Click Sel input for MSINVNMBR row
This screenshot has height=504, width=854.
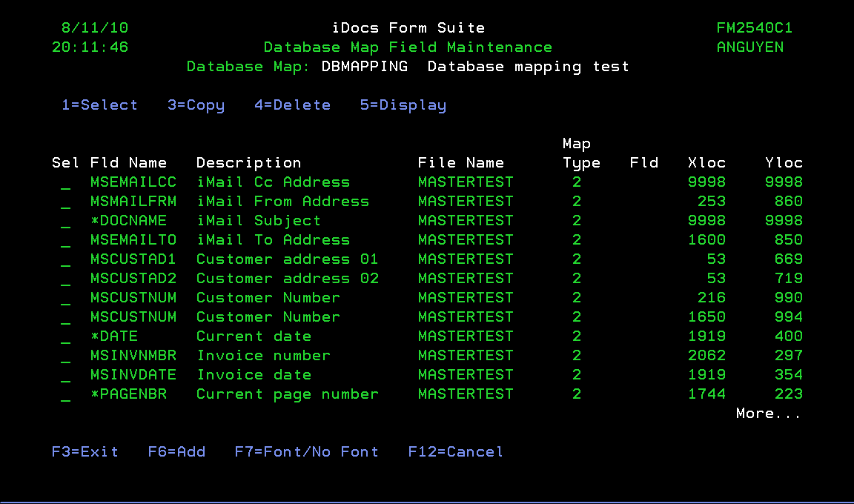click(66, 357)
